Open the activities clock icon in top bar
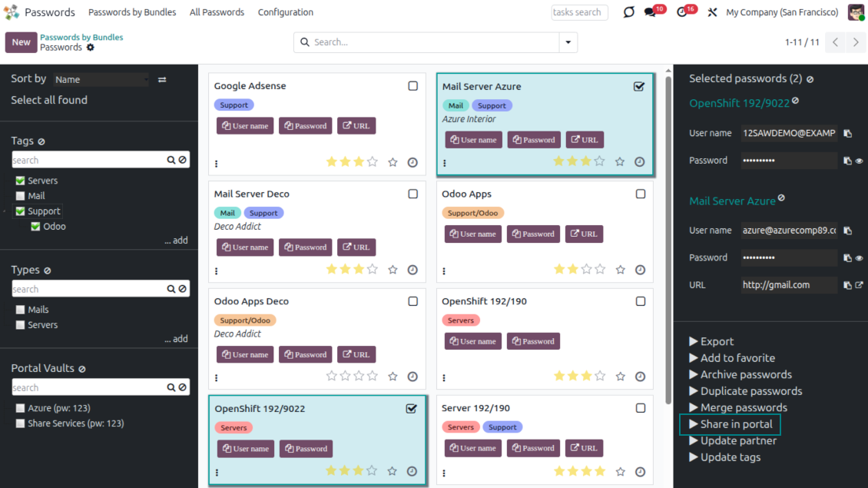868x488 pixels. click(x=682, y=12)
